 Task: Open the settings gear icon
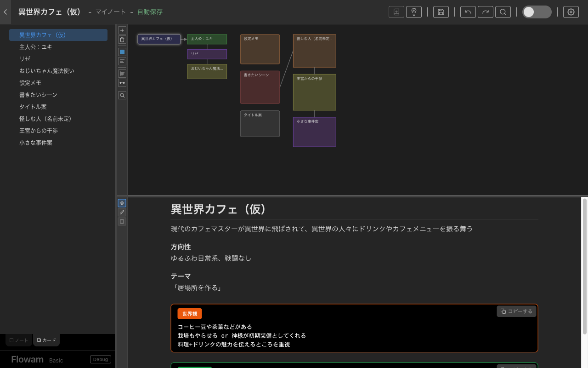click(x=571, y=12)
